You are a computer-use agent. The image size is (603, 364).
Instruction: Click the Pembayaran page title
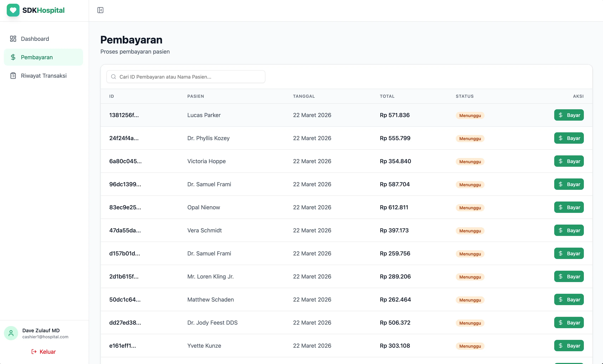pos(131,39)
